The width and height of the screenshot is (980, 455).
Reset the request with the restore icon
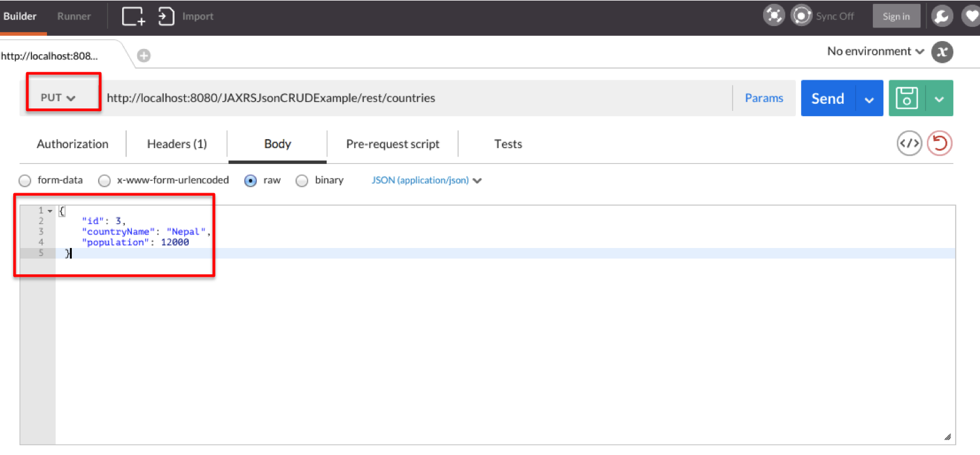click(x=939, y=142)
